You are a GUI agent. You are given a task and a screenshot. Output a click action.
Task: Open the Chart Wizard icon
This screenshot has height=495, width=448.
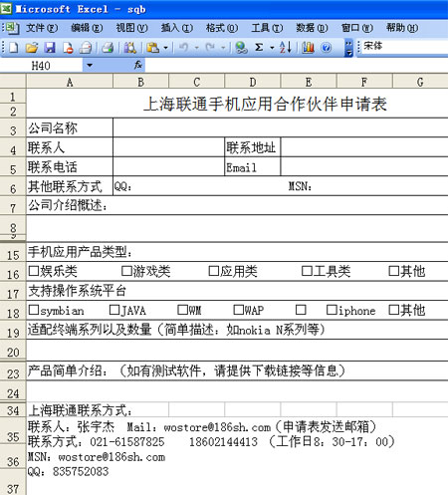308,48
